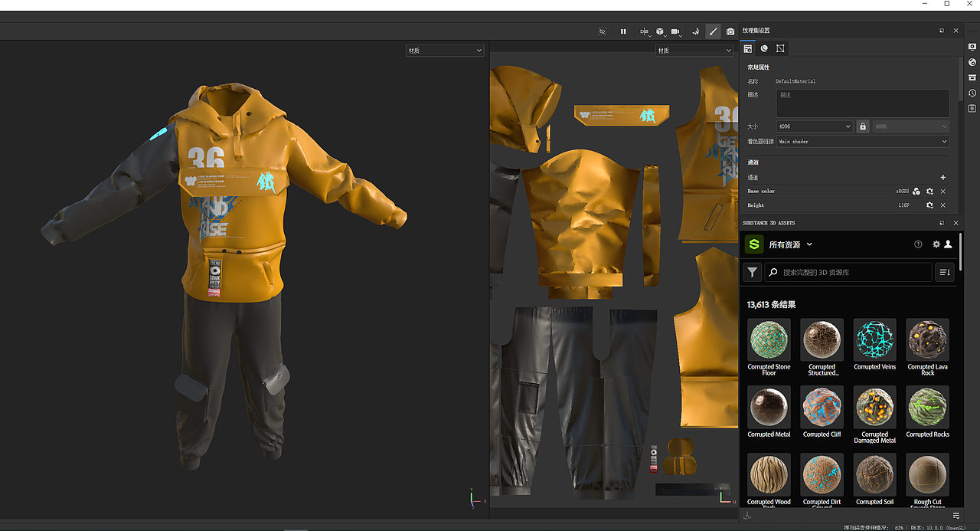
Task: Open the 4096 texture size dropdown
Action: tap(815, 126)
